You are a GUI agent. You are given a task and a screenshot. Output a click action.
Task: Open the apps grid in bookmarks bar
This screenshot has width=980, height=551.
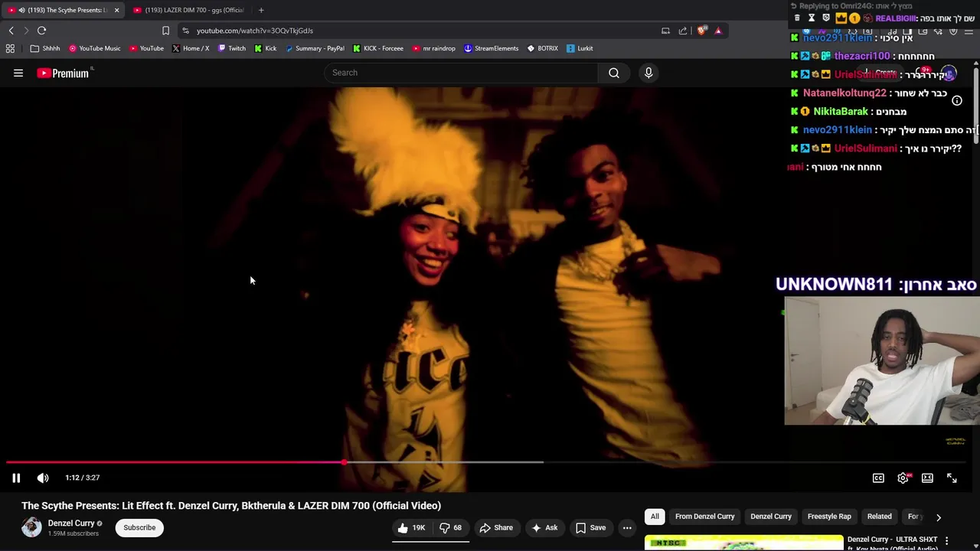click(x=10, y=48)
